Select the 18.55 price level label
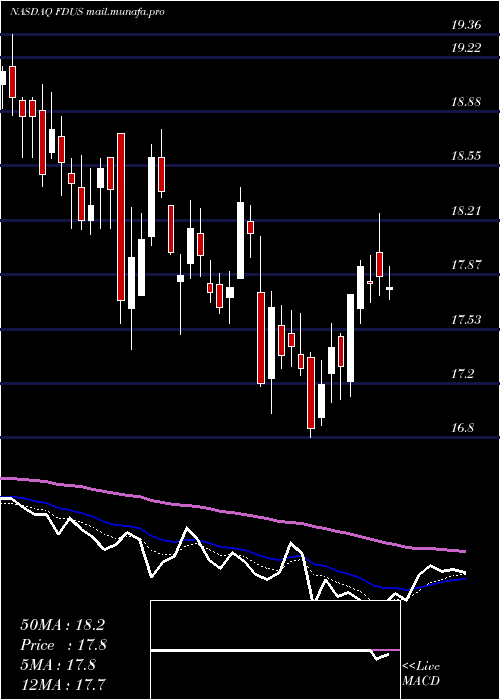This screenshot has width=500, height=700. pos(466,156)
